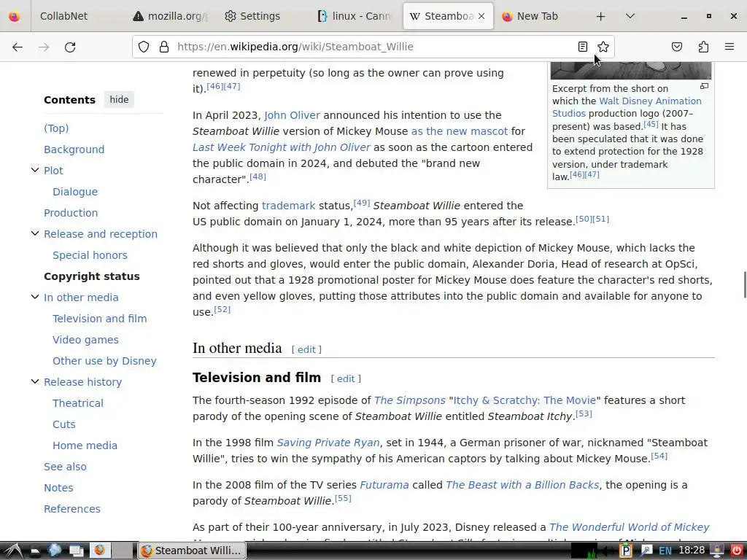Collapse Release and reception section

[35, 233]
